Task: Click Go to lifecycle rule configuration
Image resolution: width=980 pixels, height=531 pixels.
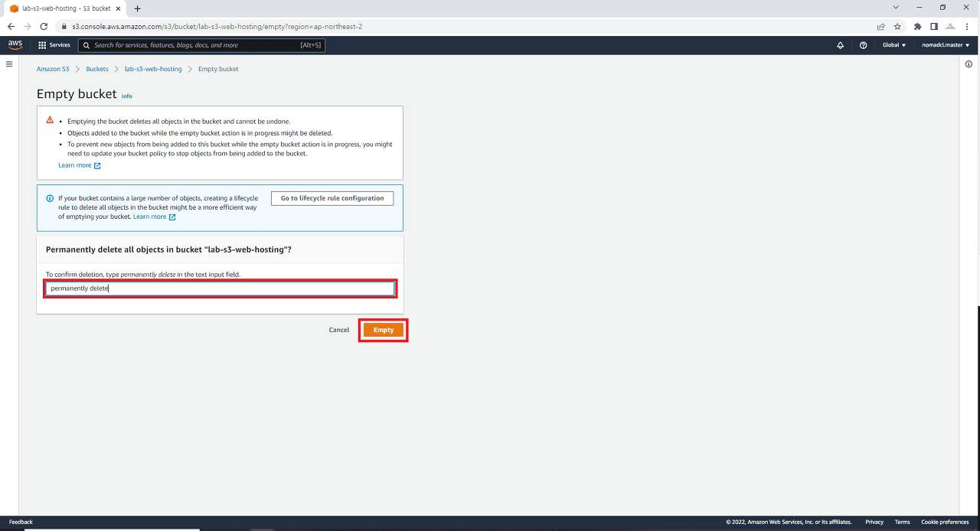Action: pyautogui.click(x=332, y=198)
